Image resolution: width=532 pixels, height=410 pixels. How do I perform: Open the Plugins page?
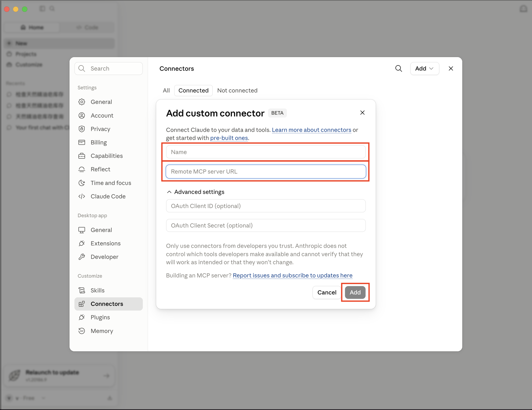[x=109, y=317]
